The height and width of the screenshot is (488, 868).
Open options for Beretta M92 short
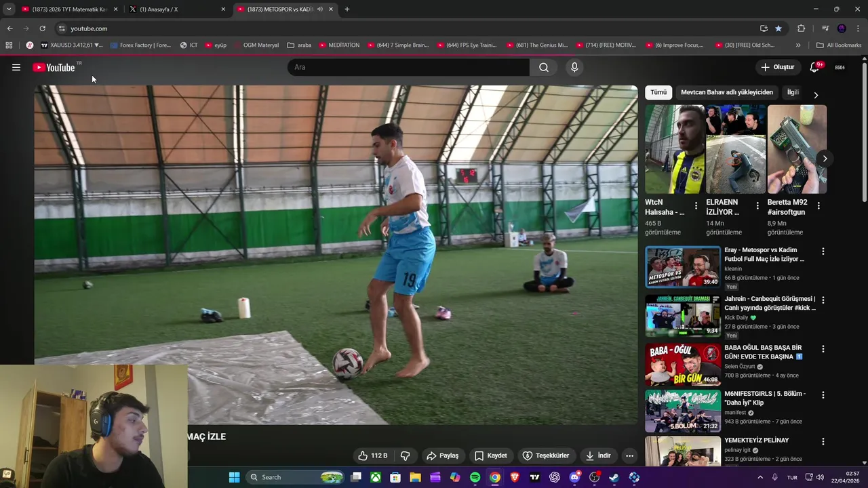pos(818,205)
